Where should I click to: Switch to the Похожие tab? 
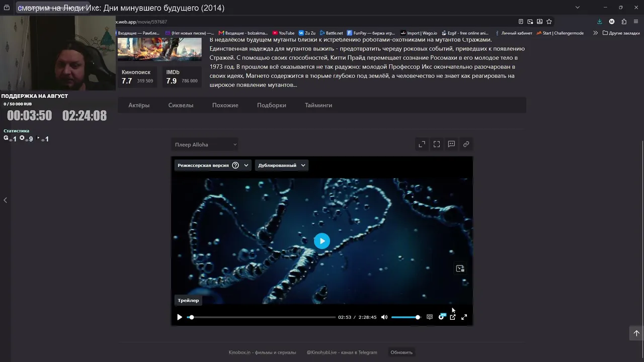pos(225,105)
